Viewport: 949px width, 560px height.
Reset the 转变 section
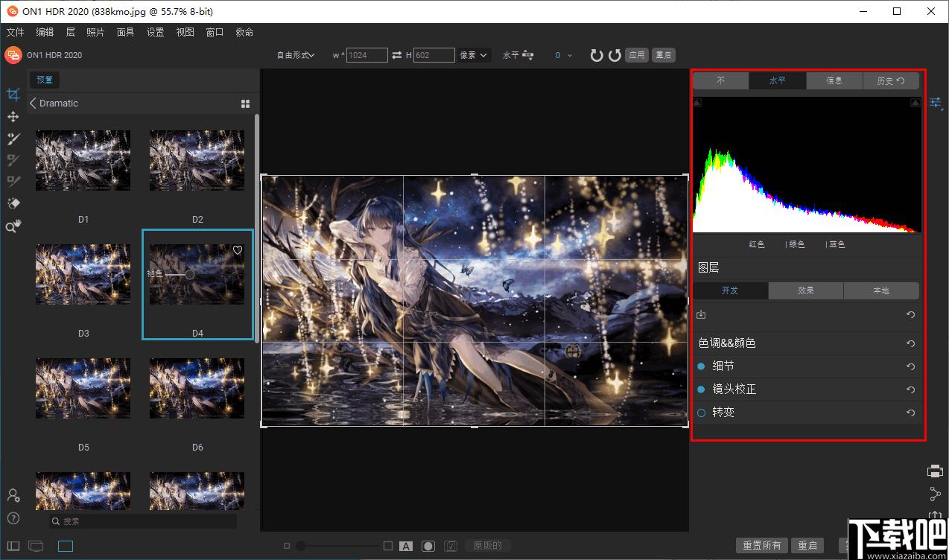[x=910, y=413]
